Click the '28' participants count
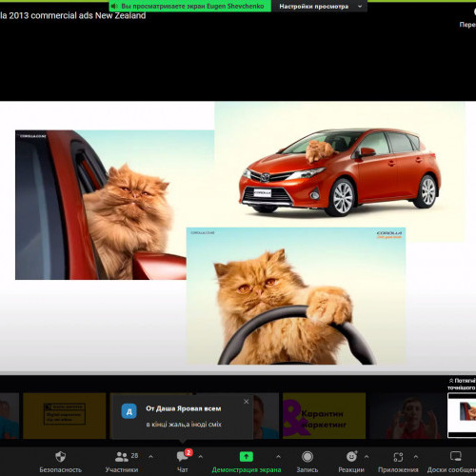Screen dimensions: 476x476 pyautogui.click(x=134, y=456)
